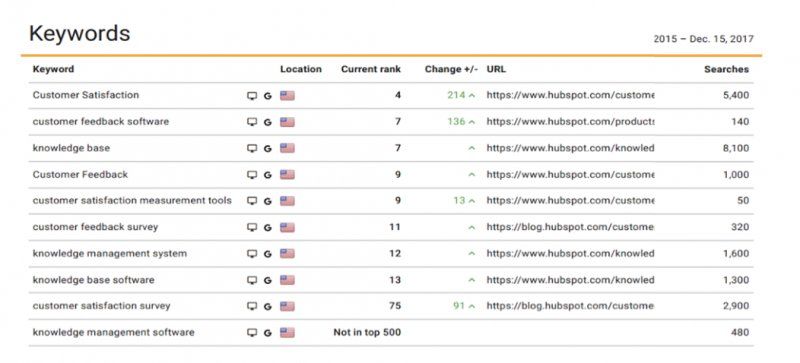The height and width of the screenshot is (363, 800).
Task: Click Google icon in knowledge base row
Action: pyautogui.click(x=267, y=149)
